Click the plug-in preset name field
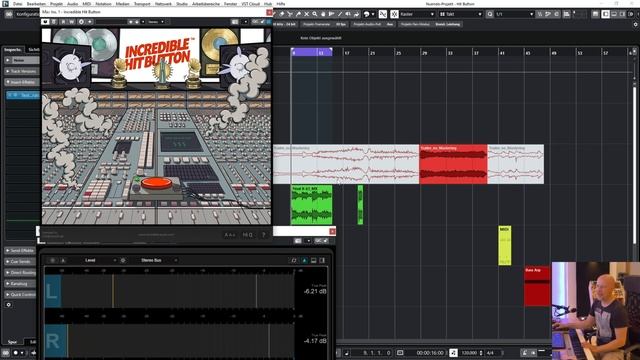Image resolution: width=640 pixels, height=360 pixels. [x=111, y=22]
